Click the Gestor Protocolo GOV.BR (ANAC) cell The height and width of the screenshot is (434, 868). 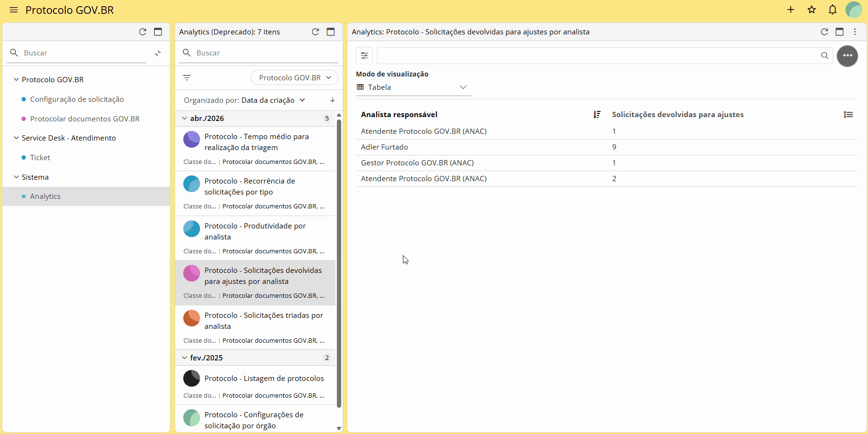417,163
